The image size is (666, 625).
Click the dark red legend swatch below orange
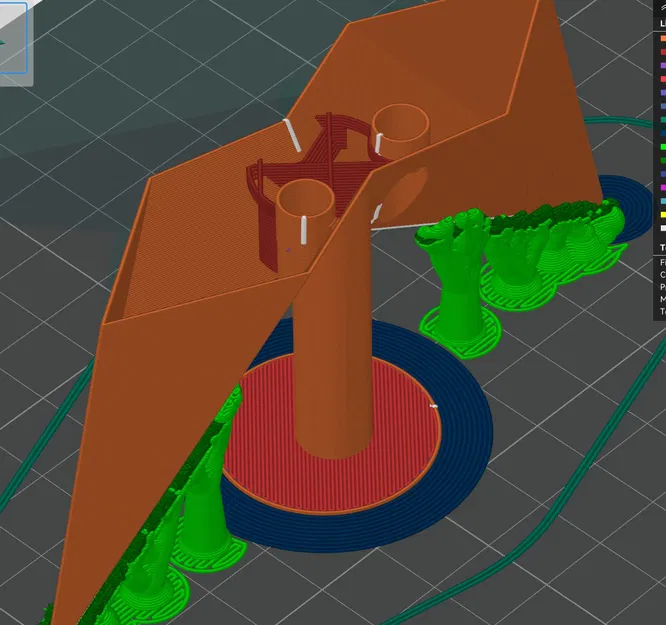pyautogui.click(x=663, y=52)
